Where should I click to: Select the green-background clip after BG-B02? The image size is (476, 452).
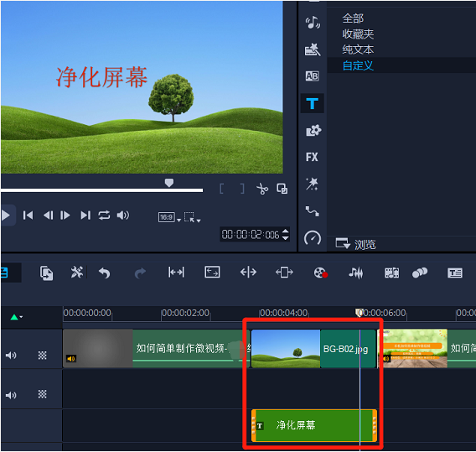(427, 348)
